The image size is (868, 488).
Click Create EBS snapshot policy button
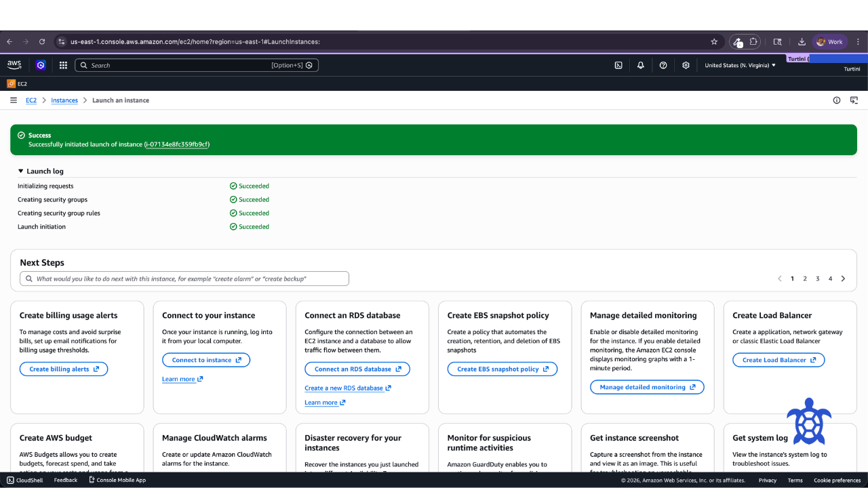click(x=502, y=369)
